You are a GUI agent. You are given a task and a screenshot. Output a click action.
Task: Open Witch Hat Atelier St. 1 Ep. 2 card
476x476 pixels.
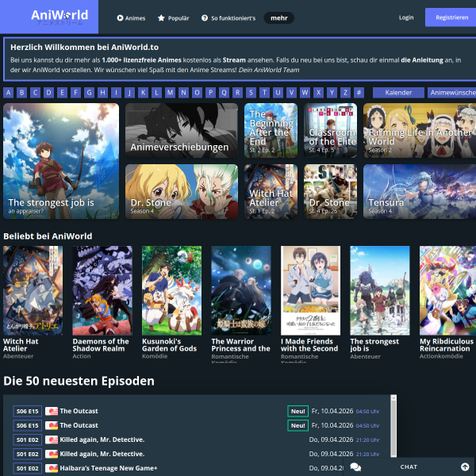tap(271, 191)
